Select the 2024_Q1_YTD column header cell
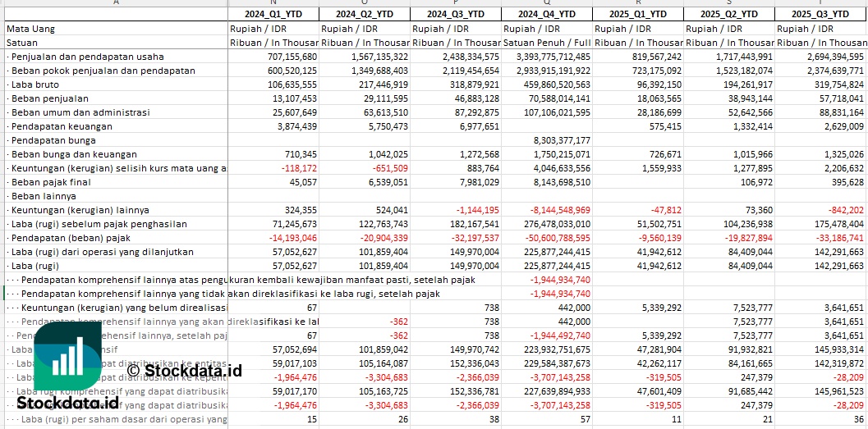The image size is (868, 429). (x=273, y=15)
